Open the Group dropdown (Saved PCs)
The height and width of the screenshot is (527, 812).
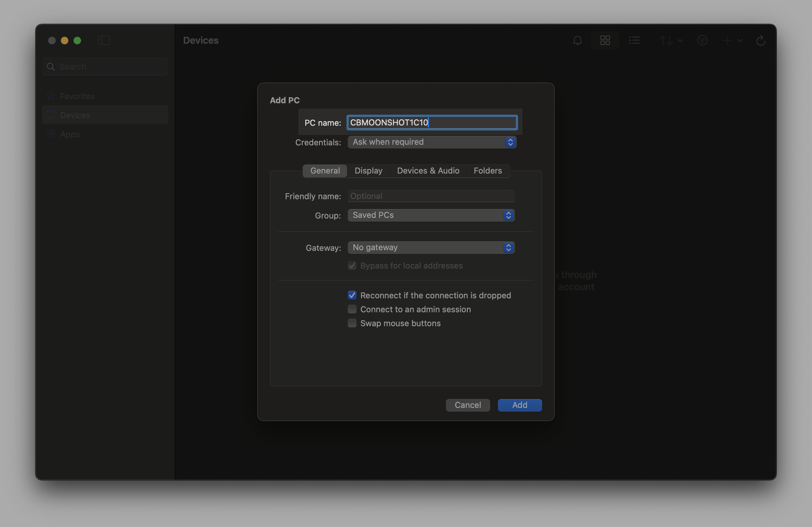coord(431,215)
